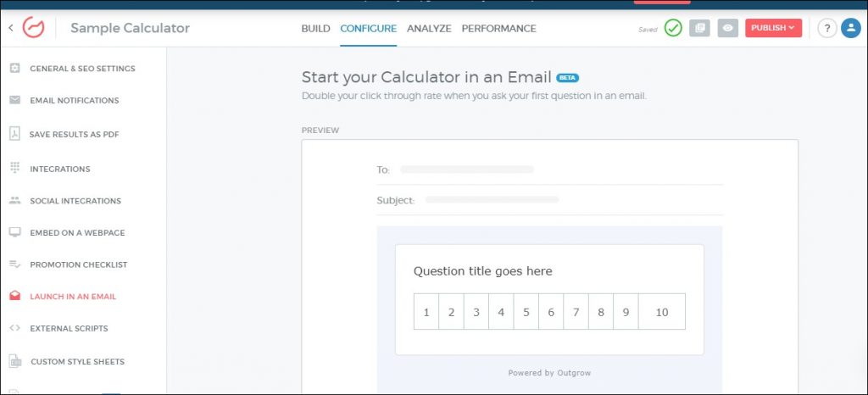The width and height of the screenshot is (868, 395).
Task: Click the gray duplicate pages icon
Action: [699, 28]
